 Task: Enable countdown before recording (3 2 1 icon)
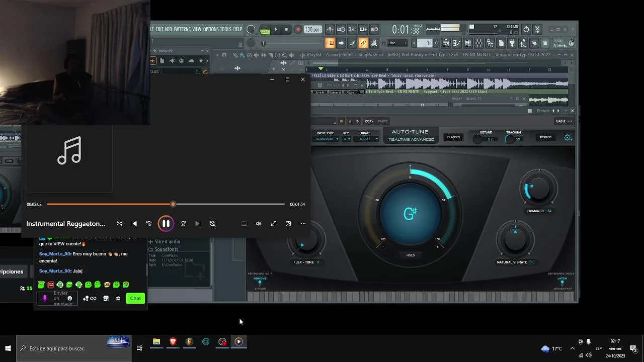pos(352,29)
